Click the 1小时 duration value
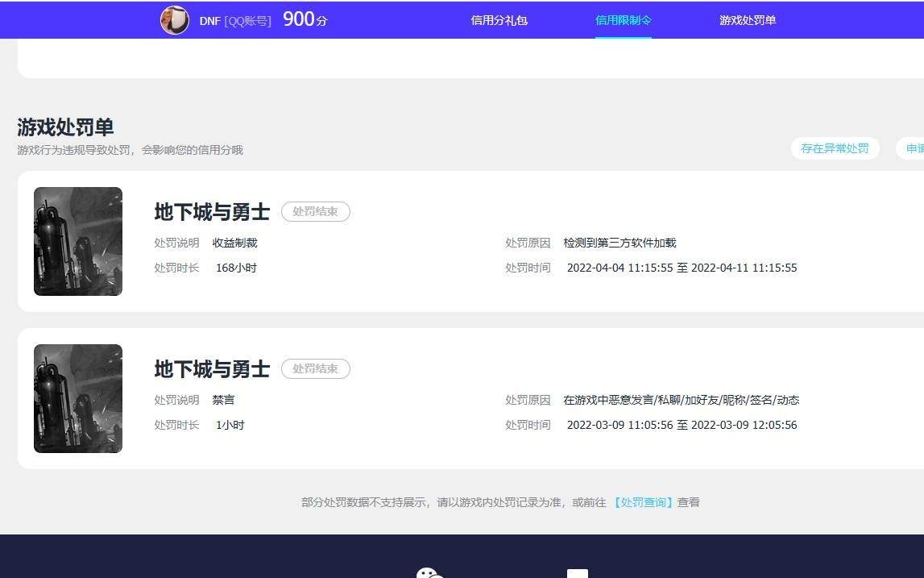This screenshot has height=578, width=924. (x=230, y=426)
